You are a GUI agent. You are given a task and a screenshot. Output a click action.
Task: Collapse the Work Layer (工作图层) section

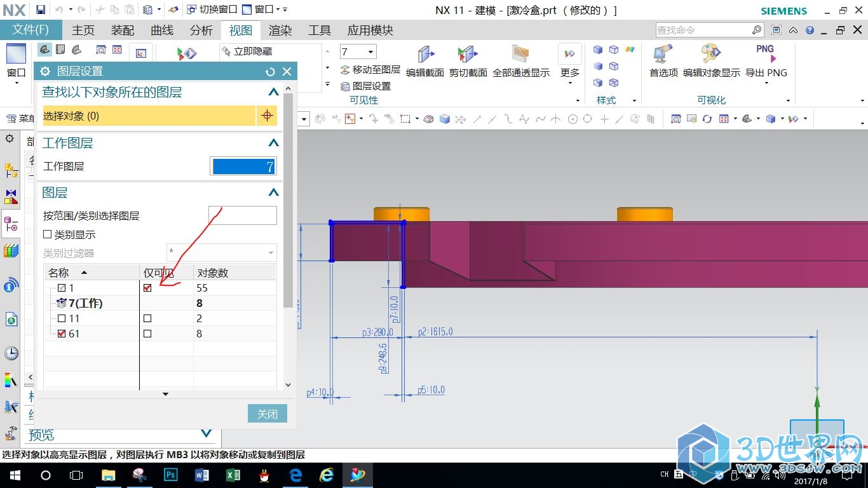[273, 143]
